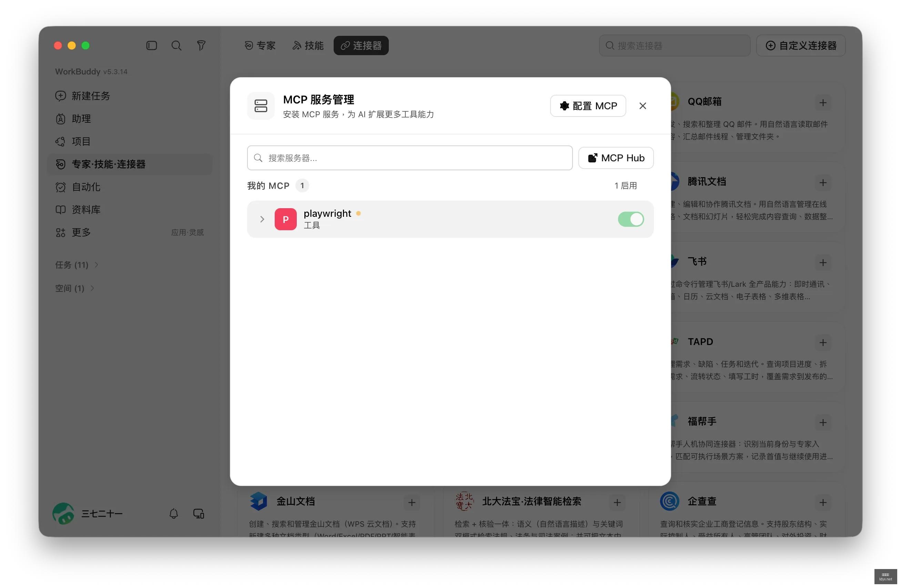
Task: Click the 配置 MCP button
Action: coord(589,106)
